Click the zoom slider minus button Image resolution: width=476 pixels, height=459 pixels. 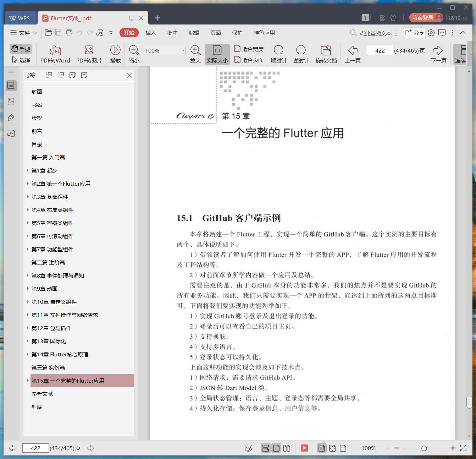click(x=397, y=448)
